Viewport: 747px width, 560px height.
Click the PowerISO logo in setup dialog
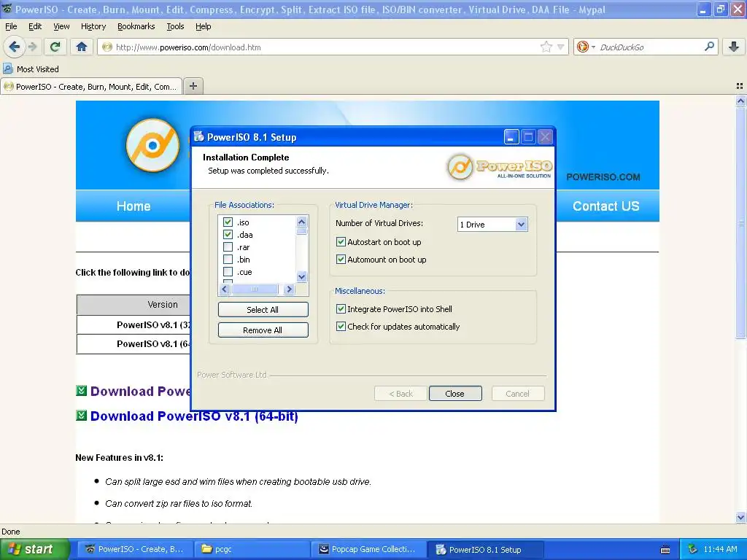click(x=499, y=167)
